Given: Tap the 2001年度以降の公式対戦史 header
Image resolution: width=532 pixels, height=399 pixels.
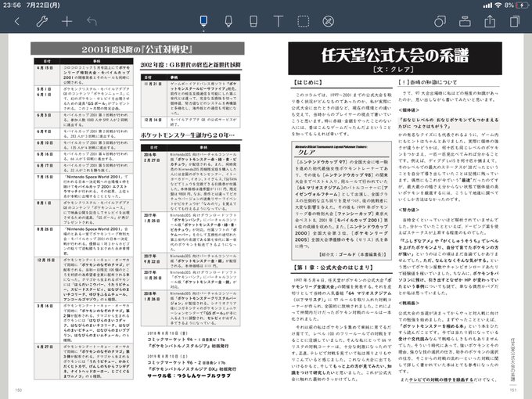Looking at the screenshot, I should point(138,49).
